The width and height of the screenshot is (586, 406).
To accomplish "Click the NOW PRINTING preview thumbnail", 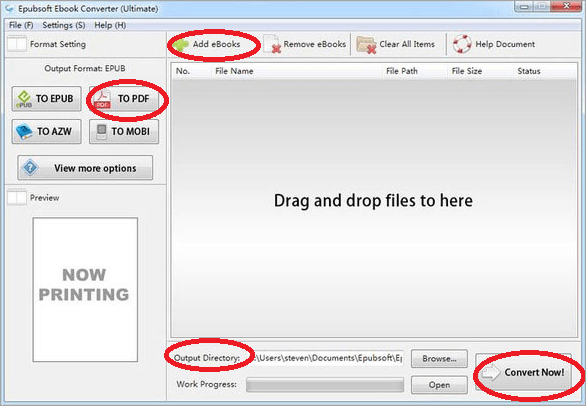I will point(85,290).
